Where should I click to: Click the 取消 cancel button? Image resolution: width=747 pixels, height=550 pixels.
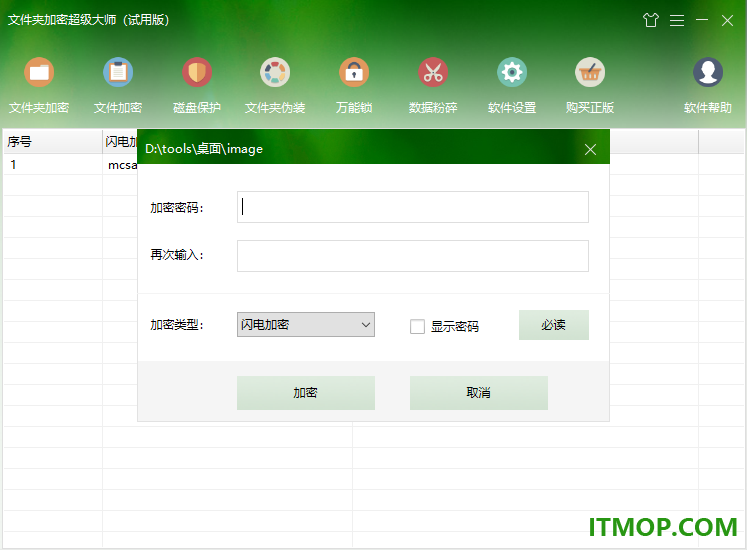(x=479, y=393)
